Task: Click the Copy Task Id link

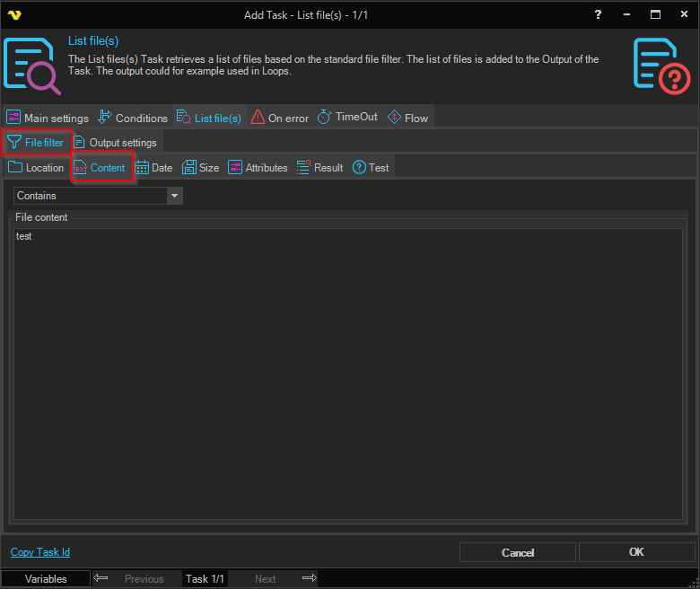Action: coord(40,552)
